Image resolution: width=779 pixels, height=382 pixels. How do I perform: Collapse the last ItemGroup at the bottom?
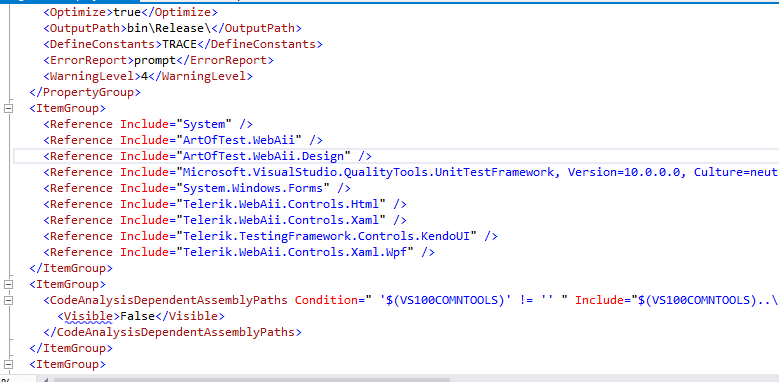click(x=8, y=364)
